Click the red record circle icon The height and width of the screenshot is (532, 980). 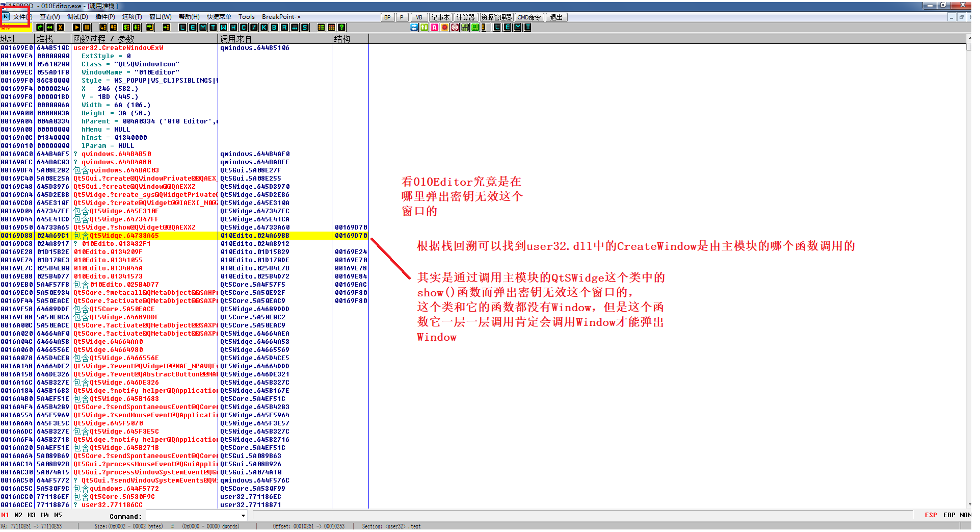(445, 28)
